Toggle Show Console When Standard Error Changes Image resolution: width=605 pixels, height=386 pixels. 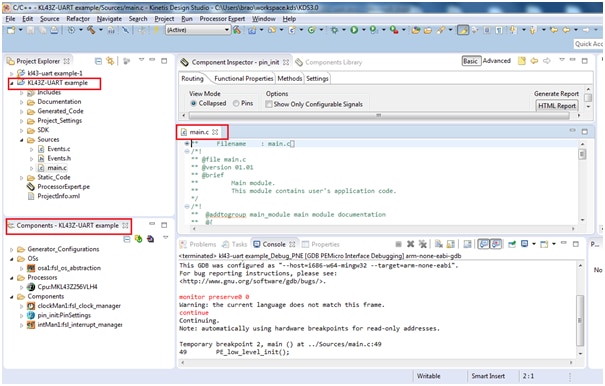coord(496,244)
